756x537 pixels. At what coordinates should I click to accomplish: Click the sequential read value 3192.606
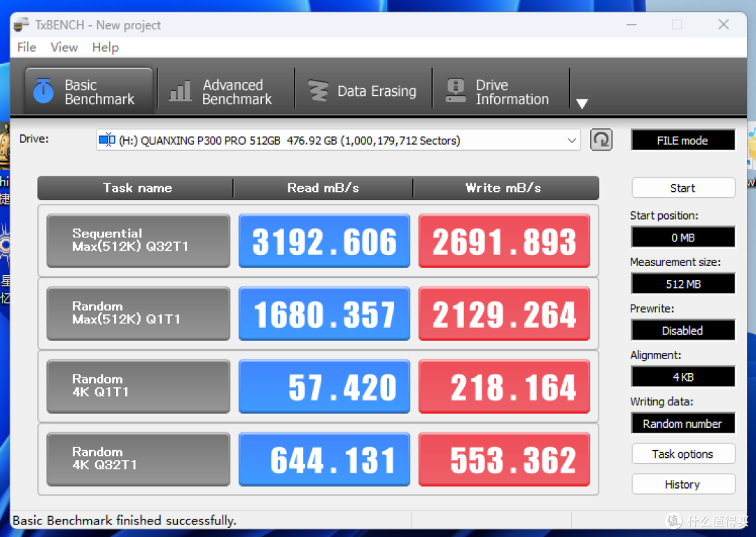[x=325, y=241]
